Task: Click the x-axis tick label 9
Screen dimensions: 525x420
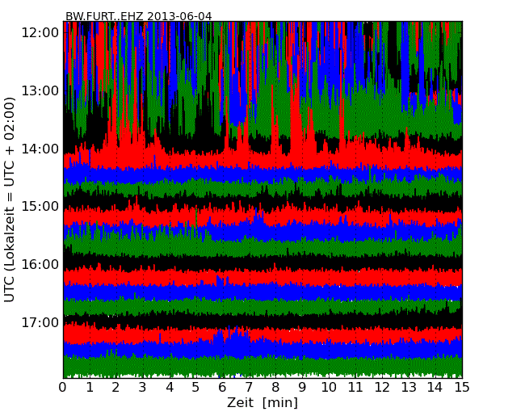Action: (x=302, y=388)
